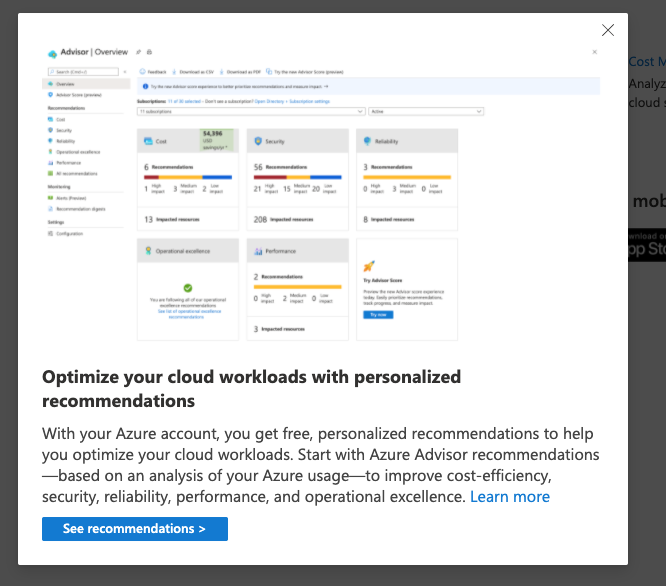Select Overview in the Advisor sidebar

65,84
